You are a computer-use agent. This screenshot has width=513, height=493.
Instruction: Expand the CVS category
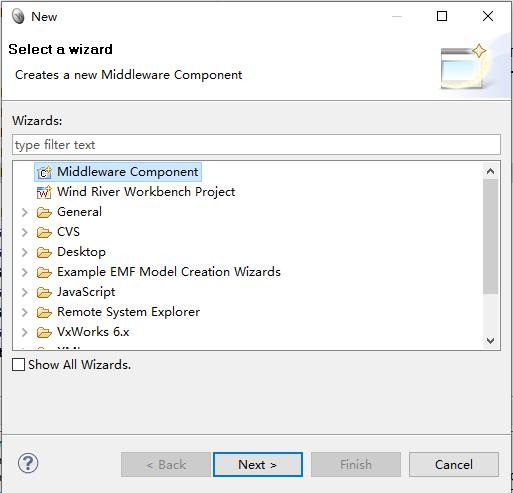(x=24, y=232)
